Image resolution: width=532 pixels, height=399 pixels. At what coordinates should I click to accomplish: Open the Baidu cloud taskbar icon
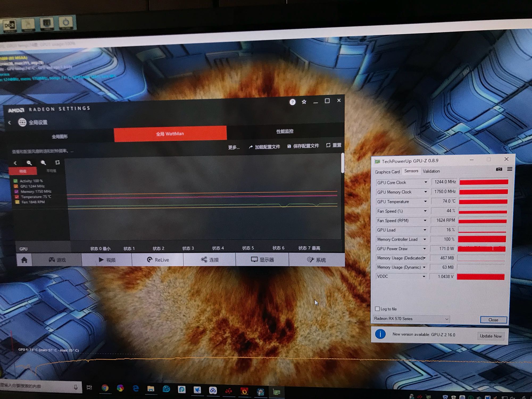213,390
